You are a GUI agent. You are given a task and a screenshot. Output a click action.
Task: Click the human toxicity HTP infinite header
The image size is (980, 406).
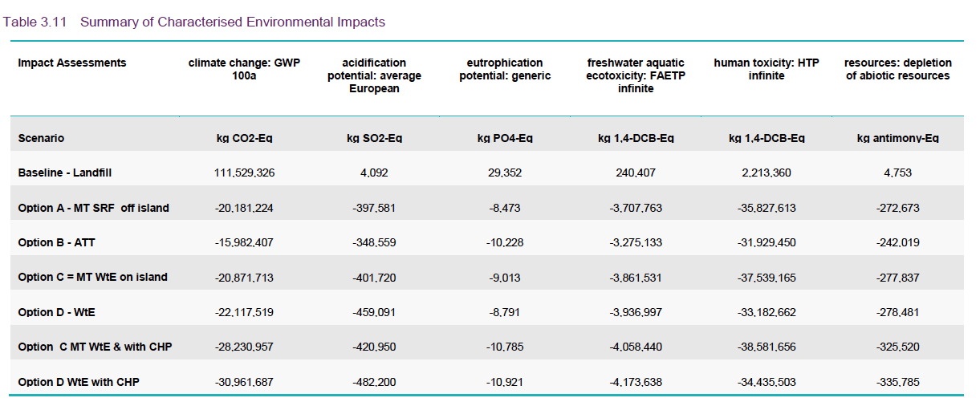[767, 69]
